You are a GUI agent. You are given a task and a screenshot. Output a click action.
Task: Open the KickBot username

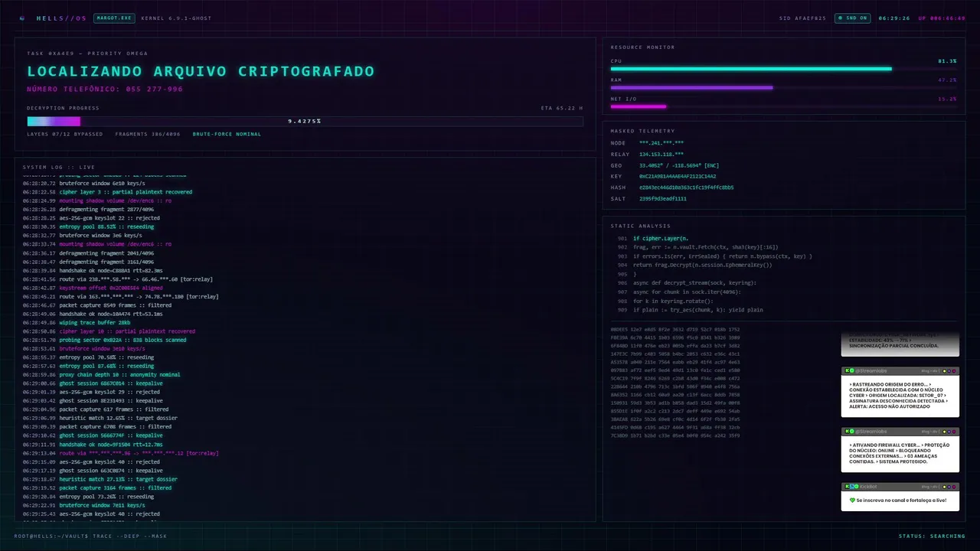tap(868, 487)
